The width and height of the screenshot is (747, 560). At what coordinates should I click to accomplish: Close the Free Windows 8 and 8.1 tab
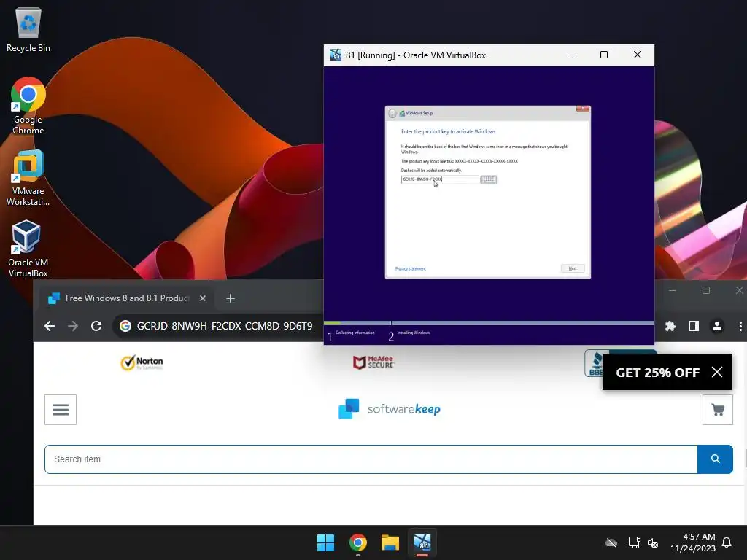click(x=203, y=298)
